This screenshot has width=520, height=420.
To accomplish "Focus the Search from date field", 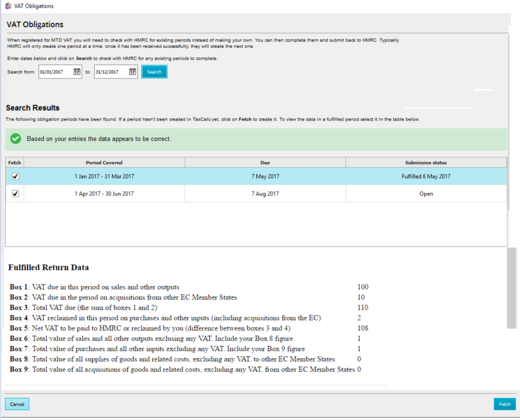I will [x=55, y=72].
